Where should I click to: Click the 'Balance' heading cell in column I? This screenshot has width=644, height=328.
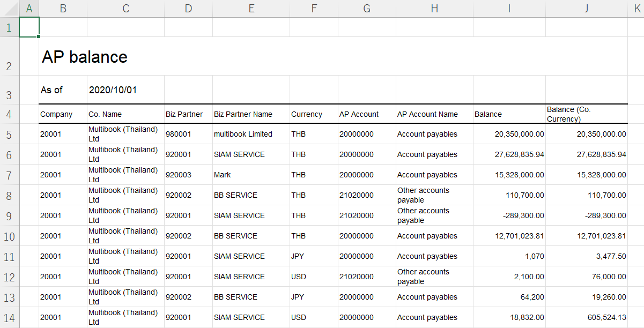click(509, 114)
